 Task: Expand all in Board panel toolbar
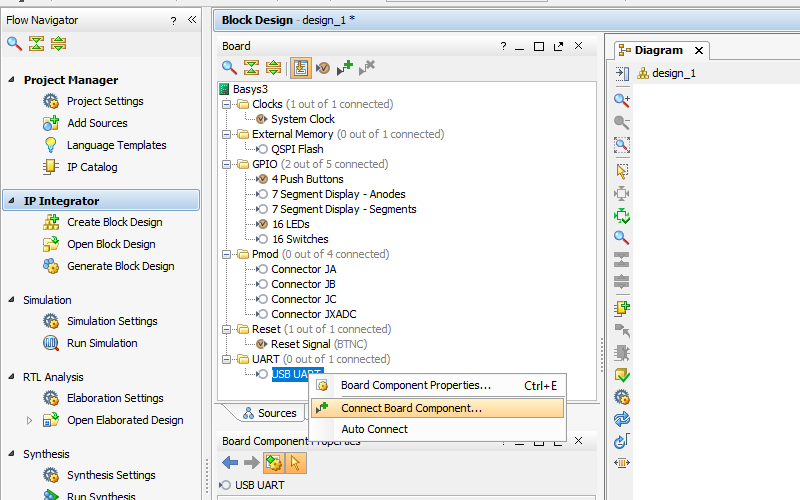273,67
